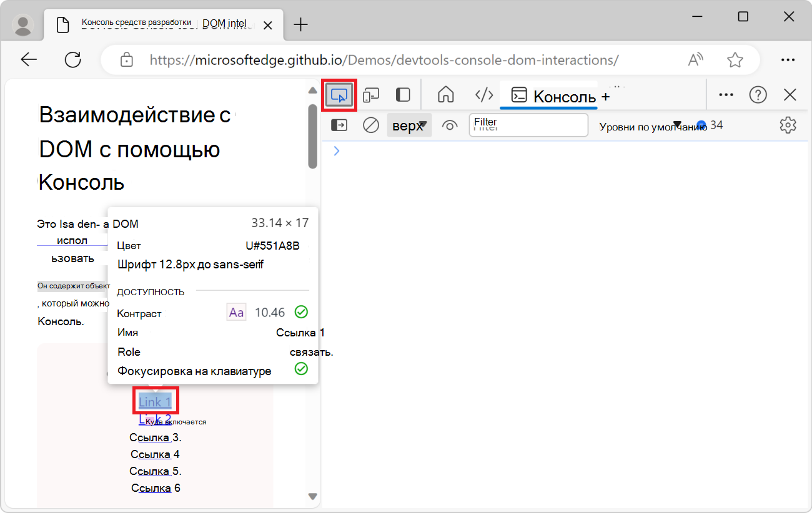Image resolution: width=812 pixels, height=513 pixels.
Task: Open the верх frame context dropdown
Action: pos(409,125)
